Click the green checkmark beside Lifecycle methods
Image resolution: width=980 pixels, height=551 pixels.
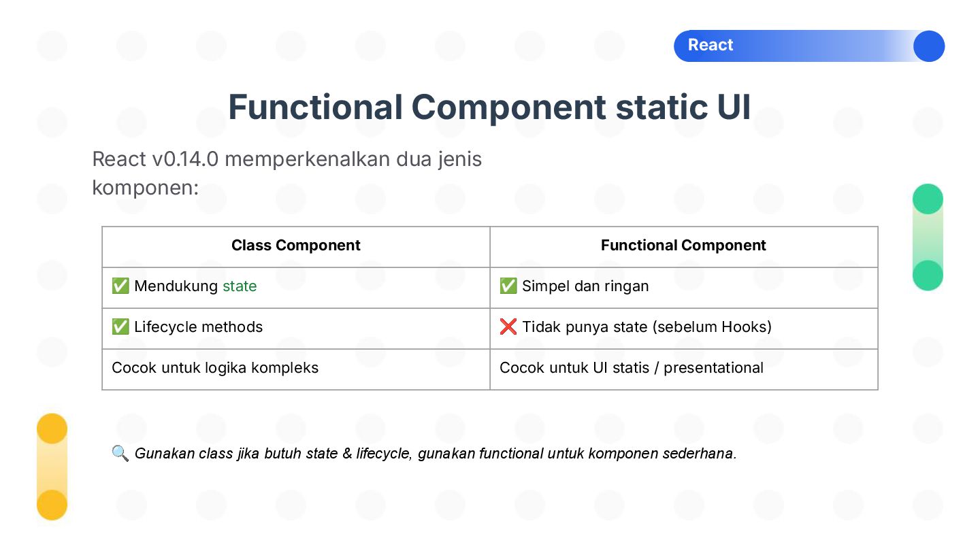[120, 327]
